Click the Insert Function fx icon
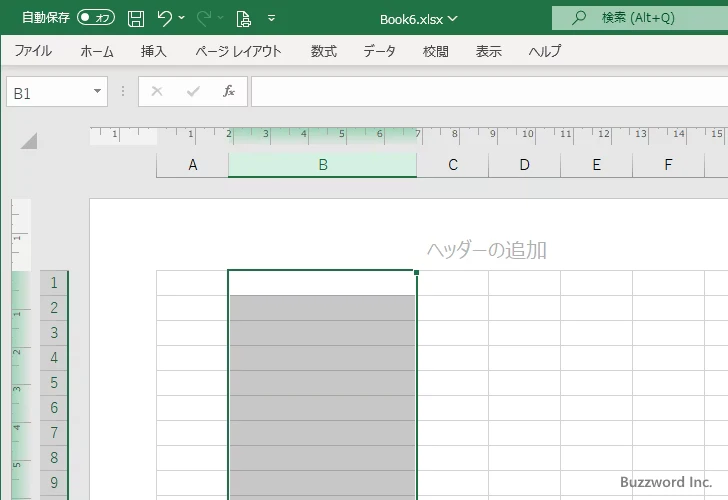 pyautogui.click(x=229, y=91)
